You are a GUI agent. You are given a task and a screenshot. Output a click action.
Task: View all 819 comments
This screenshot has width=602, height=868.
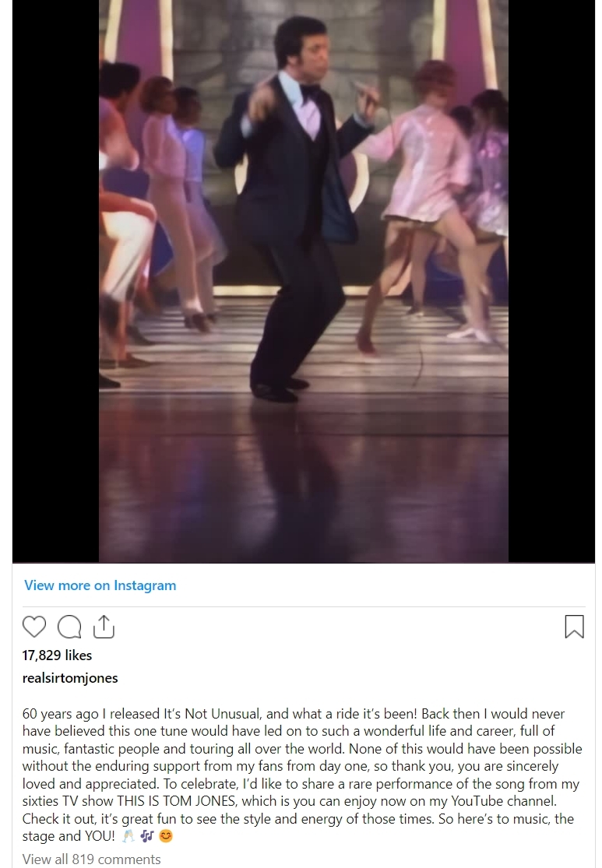coord(91,859)
